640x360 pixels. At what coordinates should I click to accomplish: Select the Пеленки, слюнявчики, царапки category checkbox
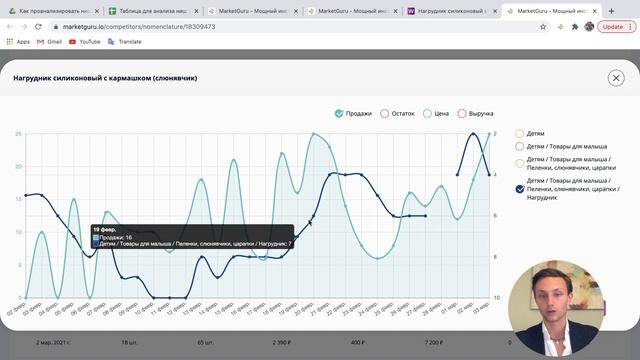520,163
